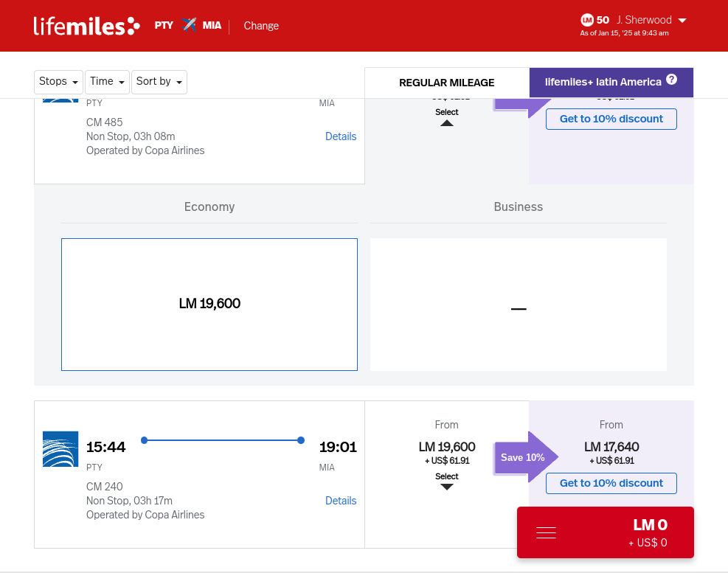The width and height of the screenshot is (728, 573).
Task: Click the CM 485 flight number
Action: pyautogui.click(x=105, y=122)
